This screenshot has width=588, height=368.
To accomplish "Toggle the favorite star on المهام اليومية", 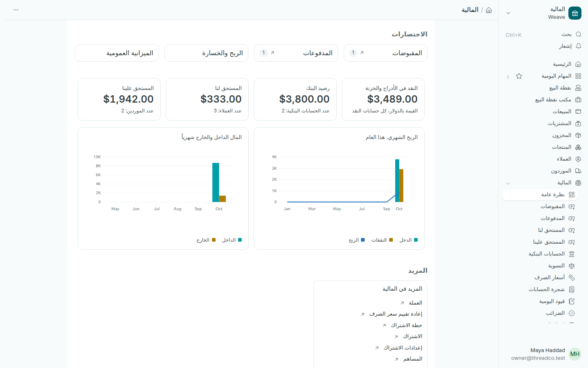I will [x=519, y=76].
